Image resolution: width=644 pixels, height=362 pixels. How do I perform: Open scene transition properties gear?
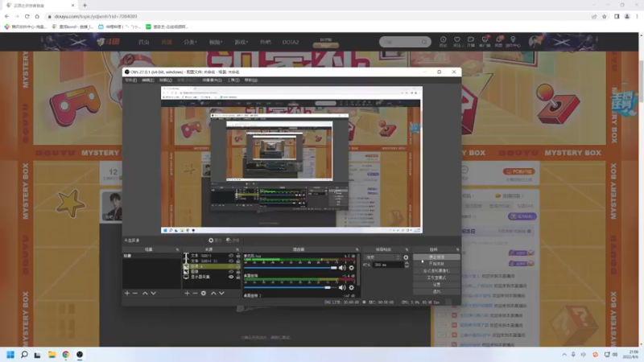pyautogui.click(x=406, y=257)
